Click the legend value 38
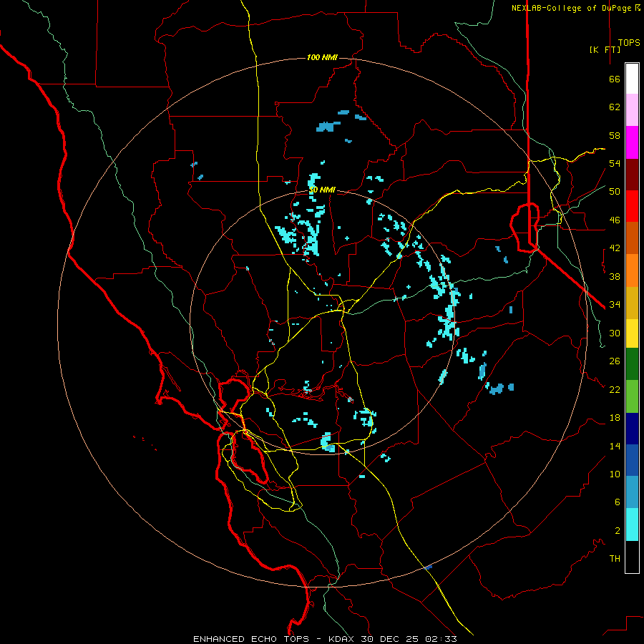644x644 pixels. 615,276
